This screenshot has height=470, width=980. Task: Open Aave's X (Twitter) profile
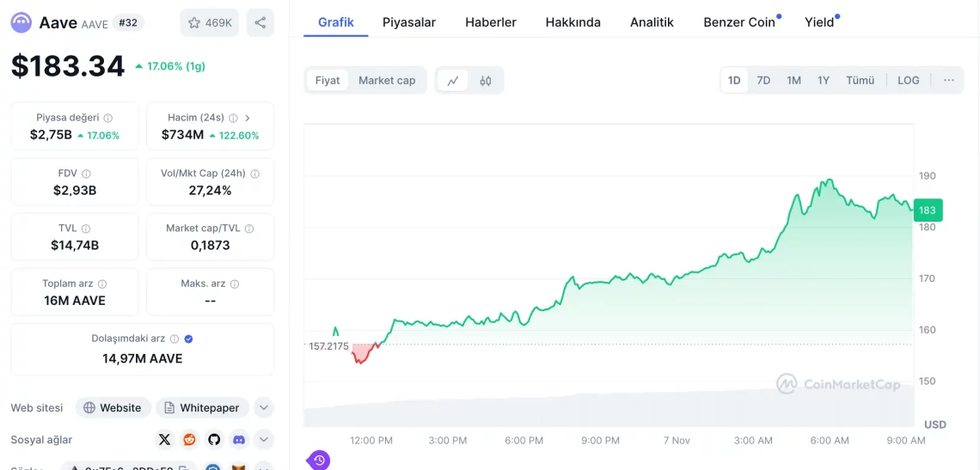click(164, 440)
